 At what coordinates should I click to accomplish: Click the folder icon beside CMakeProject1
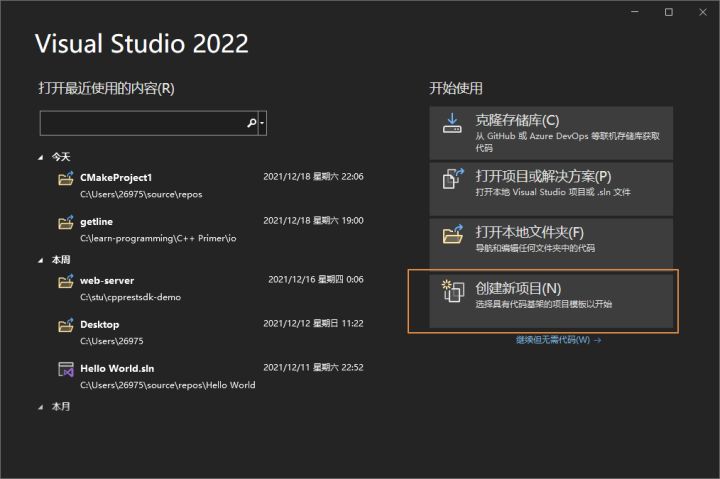(66, 178)
